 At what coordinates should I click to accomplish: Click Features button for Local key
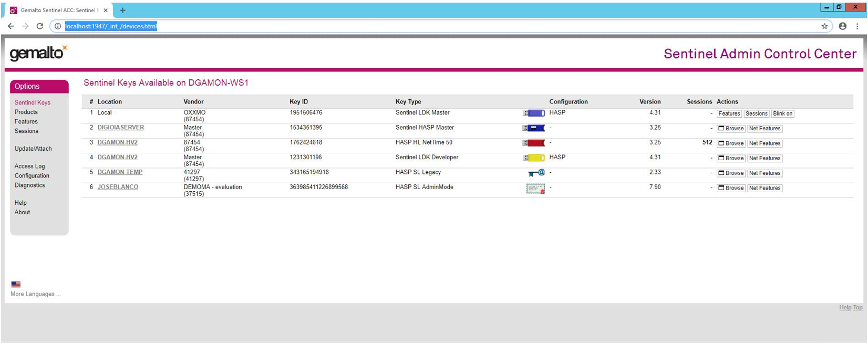(729, 113)
